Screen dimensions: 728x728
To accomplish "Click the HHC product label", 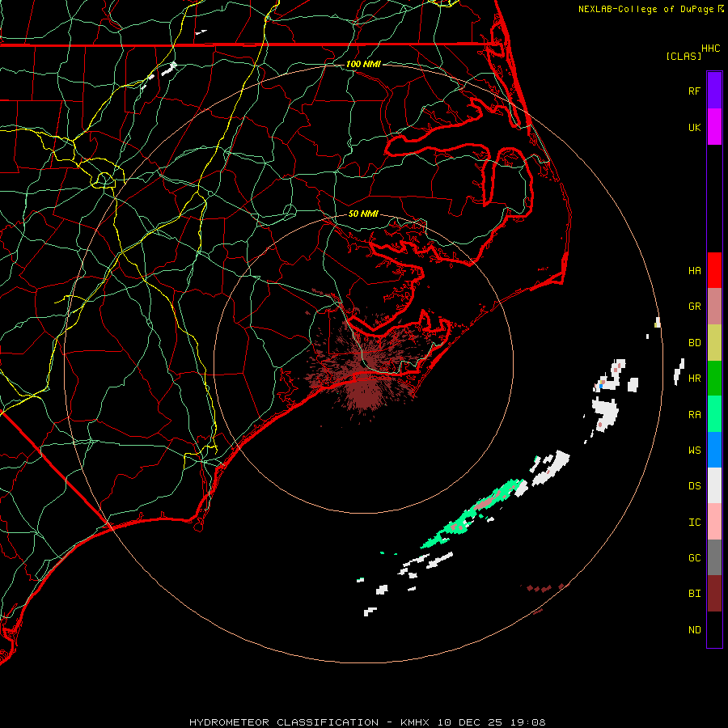I will click(x=710, y=49).
